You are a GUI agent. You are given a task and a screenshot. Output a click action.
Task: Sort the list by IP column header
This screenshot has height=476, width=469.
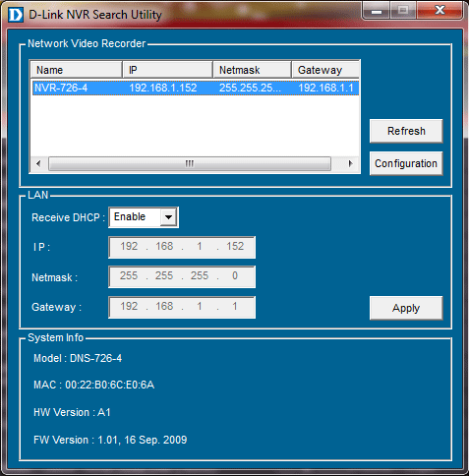pyautogui.click(x=167, y=70)
